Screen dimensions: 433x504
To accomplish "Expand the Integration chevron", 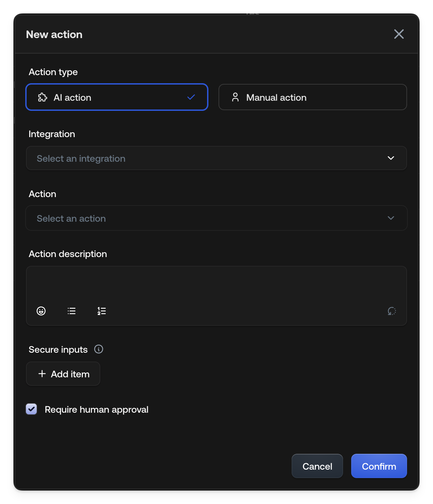I will tap(391, 158).
